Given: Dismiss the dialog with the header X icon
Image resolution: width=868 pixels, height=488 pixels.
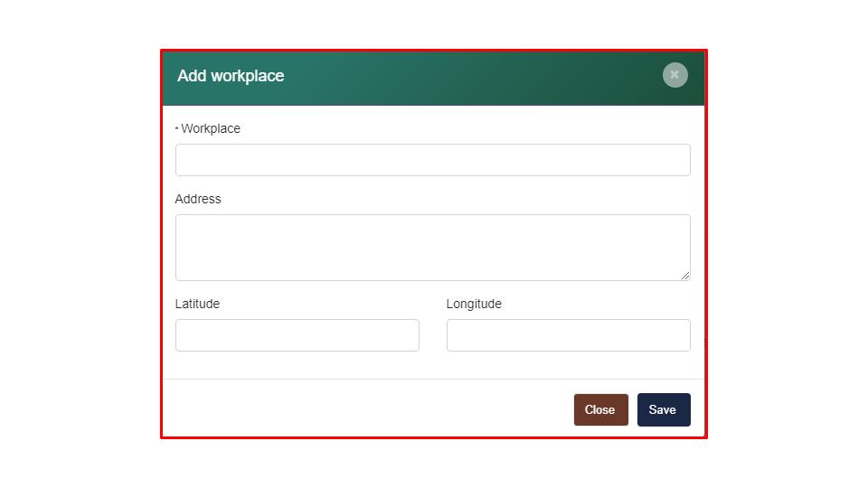Looking at the screenshot, I should 675,75.
